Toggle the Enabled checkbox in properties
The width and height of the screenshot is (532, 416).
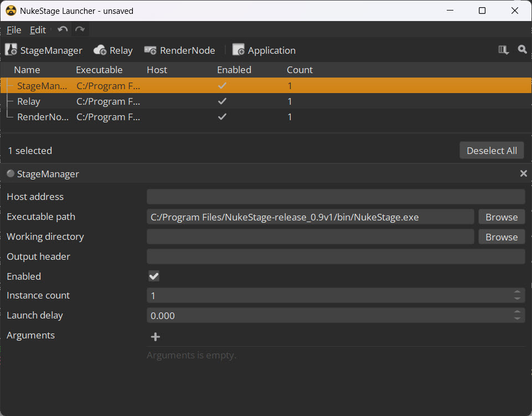(154, 276)
